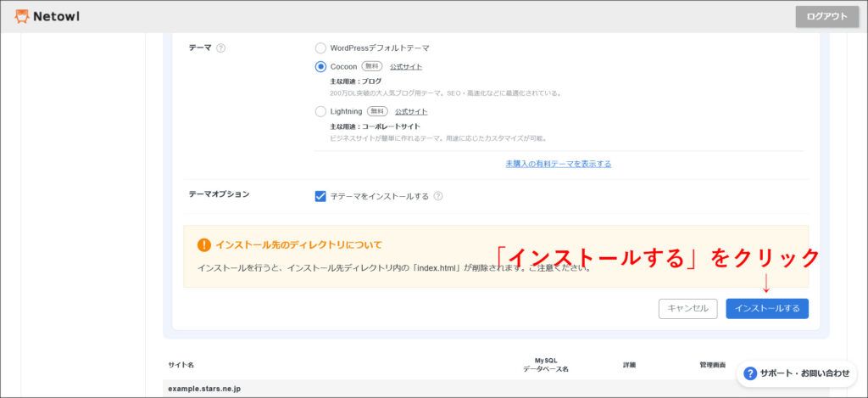Click the テーマオプション label

pos(220,194)
